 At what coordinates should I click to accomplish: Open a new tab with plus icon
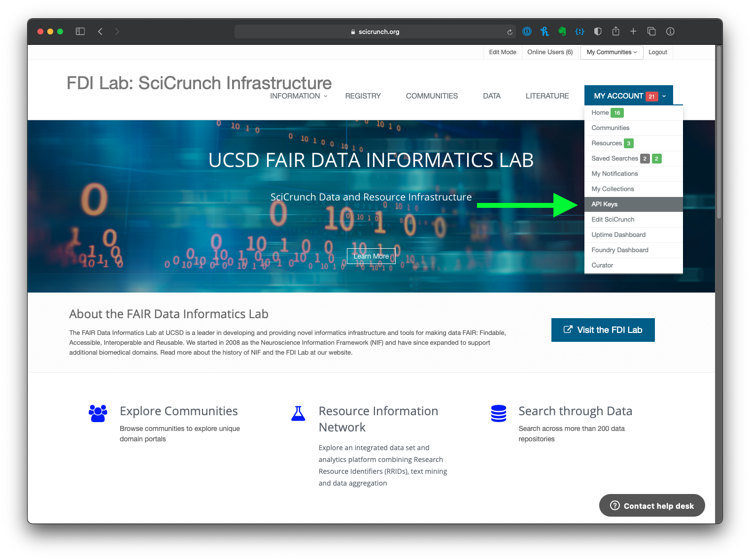(633, 32)
